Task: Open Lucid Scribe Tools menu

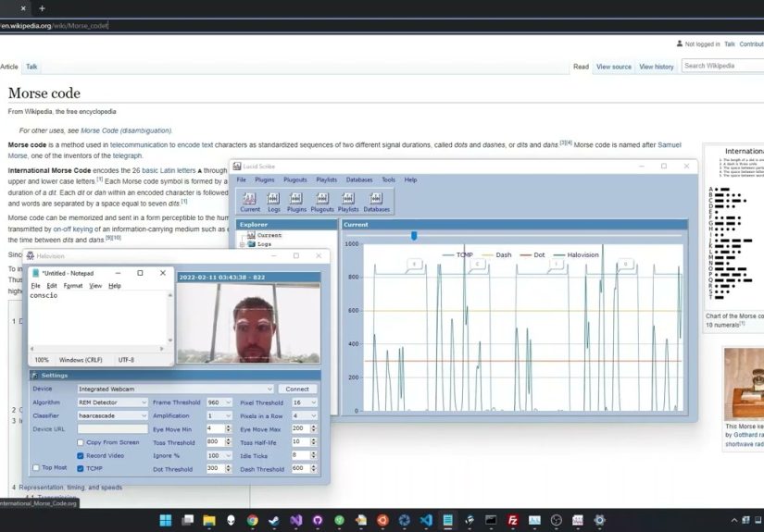Action: pyautogui.click(x=388, y=179)
